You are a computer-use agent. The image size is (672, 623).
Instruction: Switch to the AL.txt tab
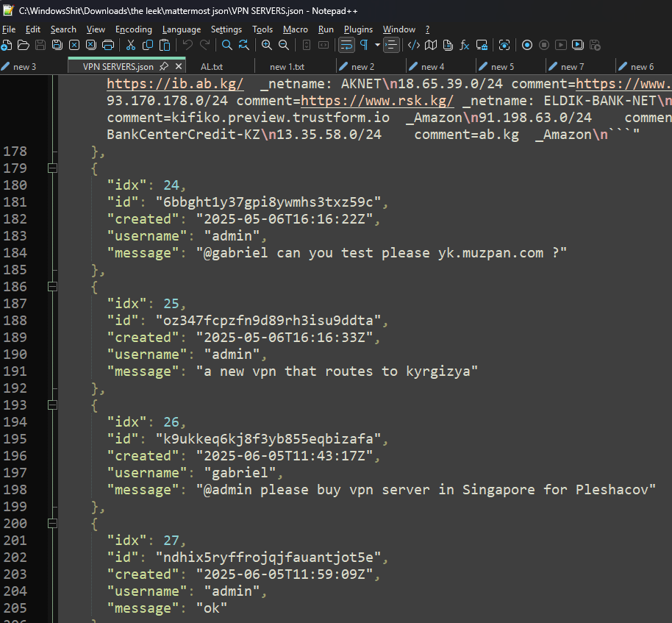click(x=212, y=67)
